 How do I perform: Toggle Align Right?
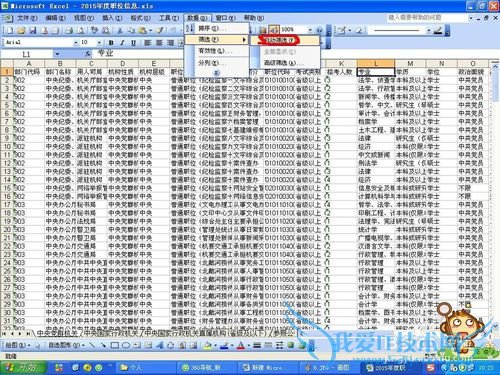click(x=170, y=43)
